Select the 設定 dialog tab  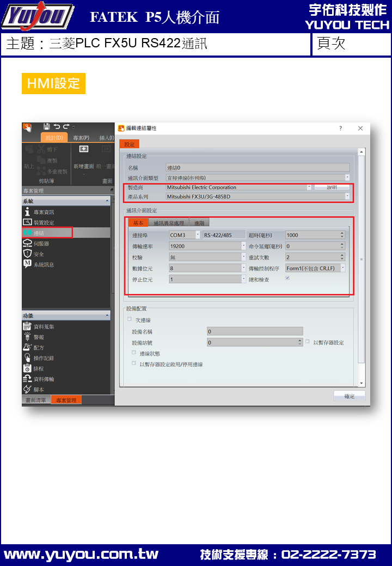(x=129, y=144)
